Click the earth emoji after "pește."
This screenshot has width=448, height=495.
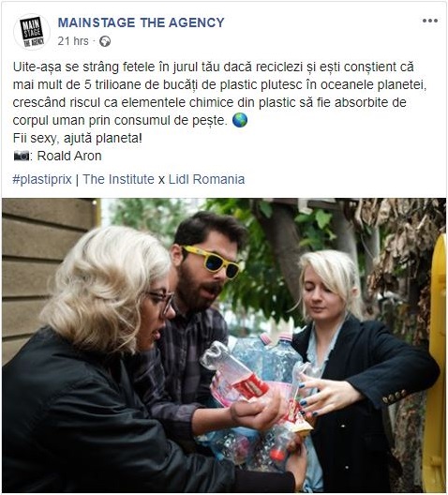(x=240, y=120)
